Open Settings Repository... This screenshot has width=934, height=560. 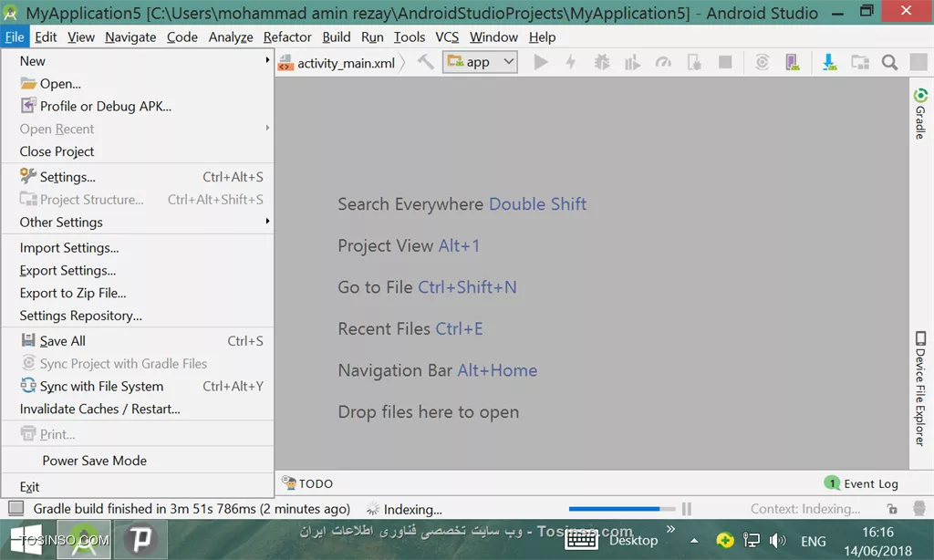pyautogui.click(x=138, y=316)
